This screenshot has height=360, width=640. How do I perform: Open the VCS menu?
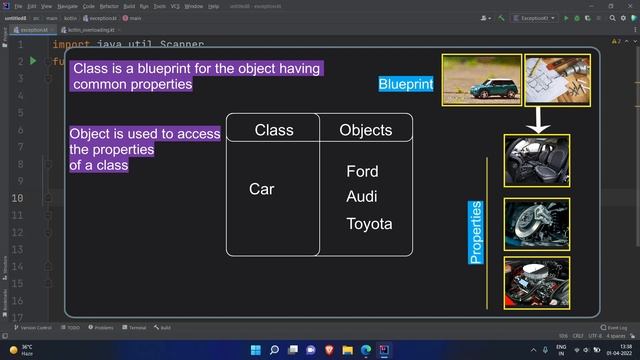point(175,6)
